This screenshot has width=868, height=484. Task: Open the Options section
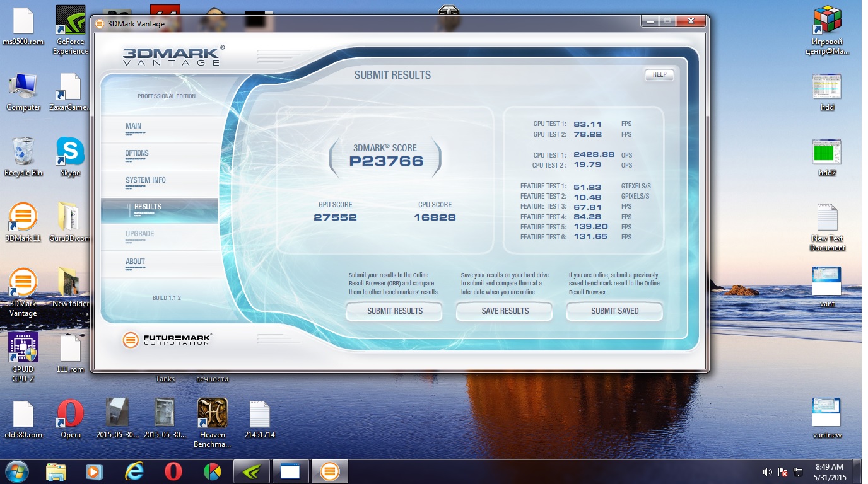coord(137,154)
